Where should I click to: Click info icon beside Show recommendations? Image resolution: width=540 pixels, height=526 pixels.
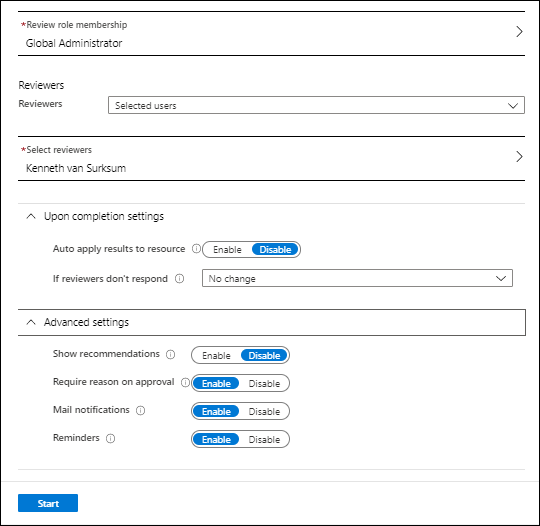pyautogui.click(x=170, y=354)
